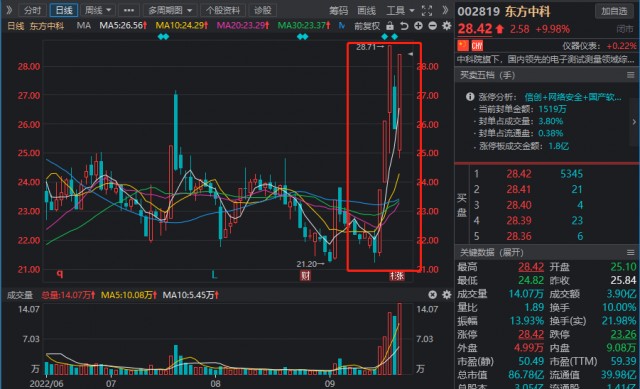The image size is (640, 389).
Task: Click the 加自选 add to watchlist button
Action: (614, 11)
